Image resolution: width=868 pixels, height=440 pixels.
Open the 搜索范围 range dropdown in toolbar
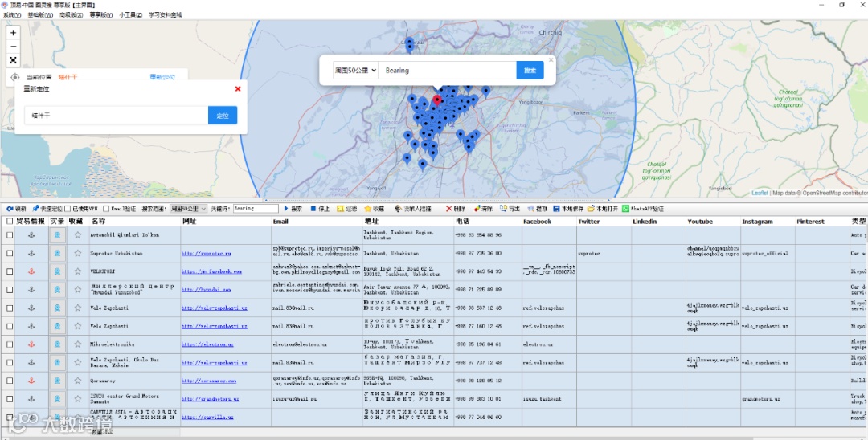187,209
